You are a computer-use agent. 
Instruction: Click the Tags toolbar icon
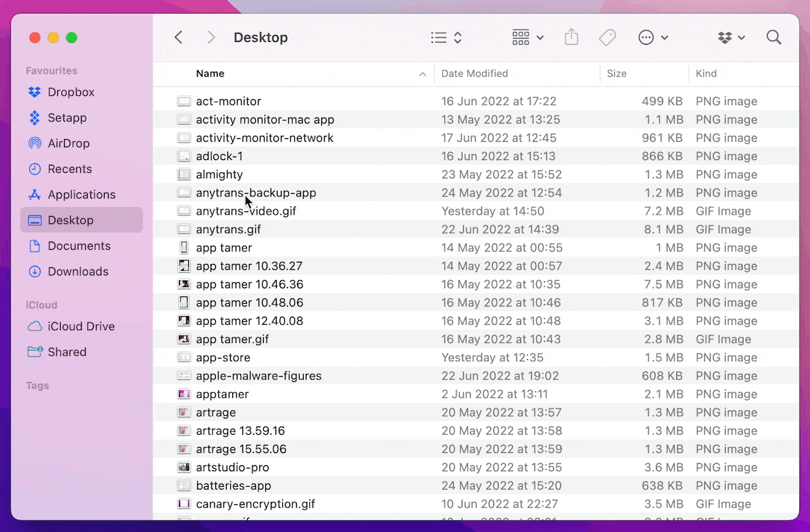coord(607,38)
